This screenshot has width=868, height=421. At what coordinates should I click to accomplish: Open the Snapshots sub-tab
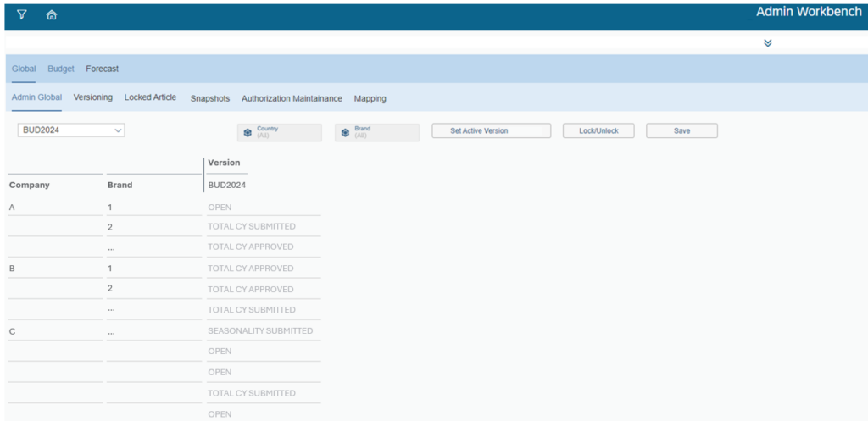click(x=209, y=98)
